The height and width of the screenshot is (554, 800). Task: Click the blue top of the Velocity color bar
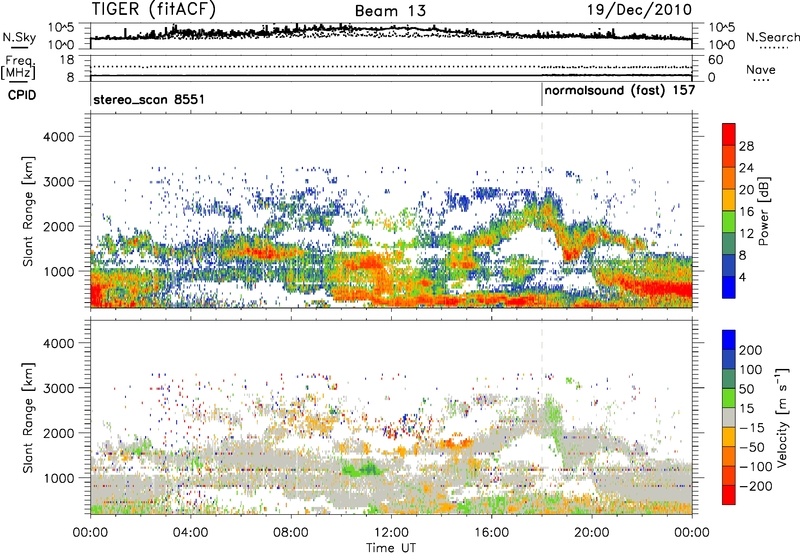(729, 340)
